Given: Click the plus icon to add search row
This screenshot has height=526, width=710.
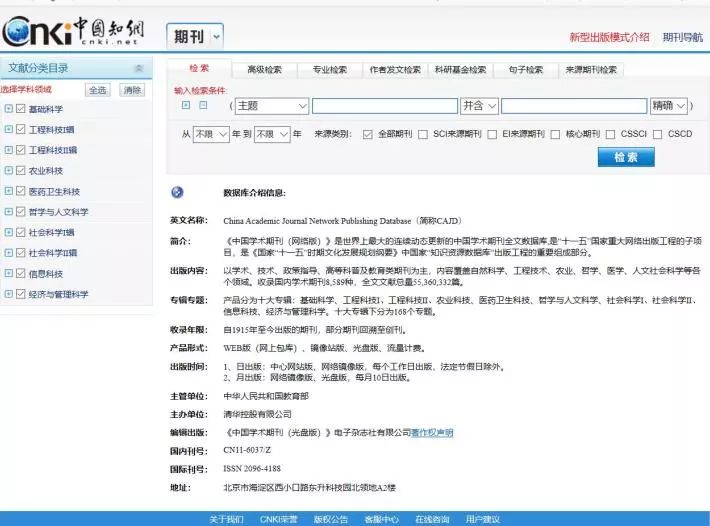Looking at the screenshot, I should [x=186, y=105].
